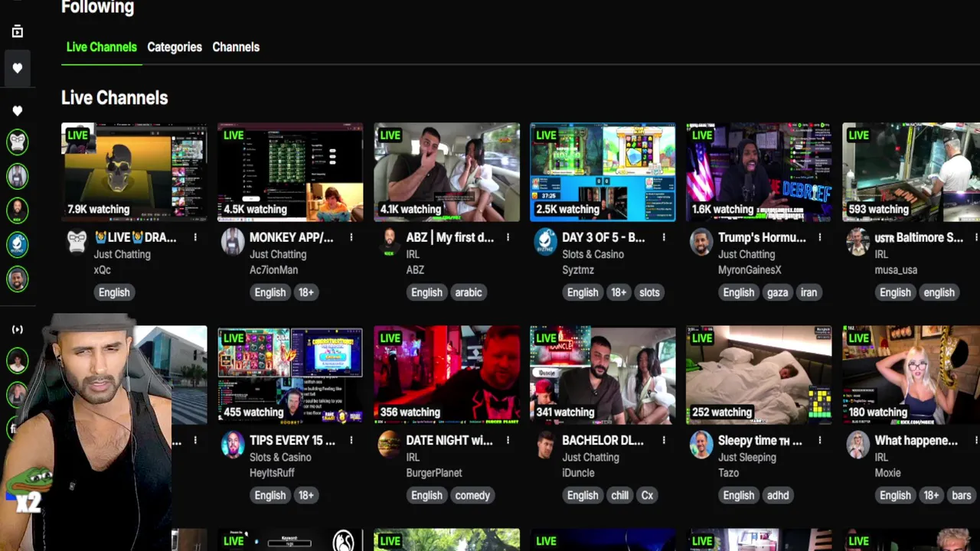The width and height of the screenshot is (980, 551).
Task: Click BurgerPlanet channel avatar
Action: click(x=390, y=445)
